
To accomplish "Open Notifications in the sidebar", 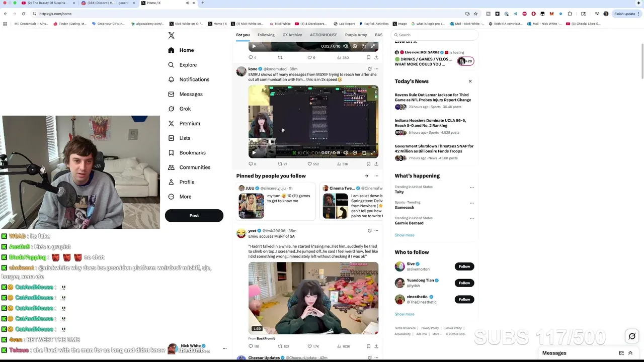I will (x=189, y=79).
